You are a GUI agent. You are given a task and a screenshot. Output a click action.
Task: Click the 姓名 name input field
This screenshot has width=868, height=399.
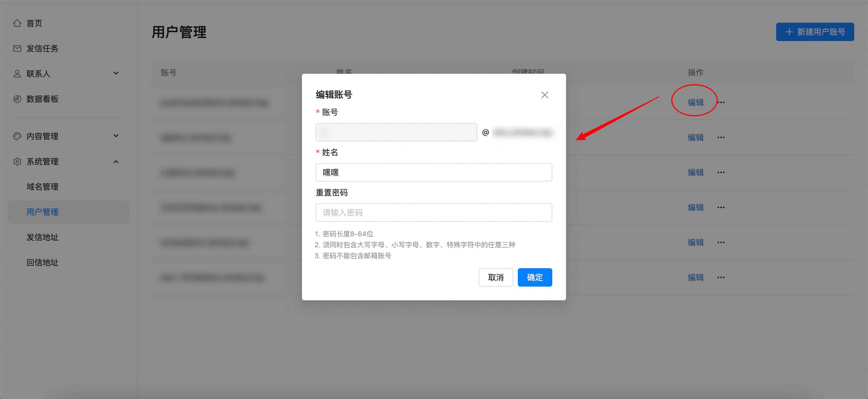[433, 172]
